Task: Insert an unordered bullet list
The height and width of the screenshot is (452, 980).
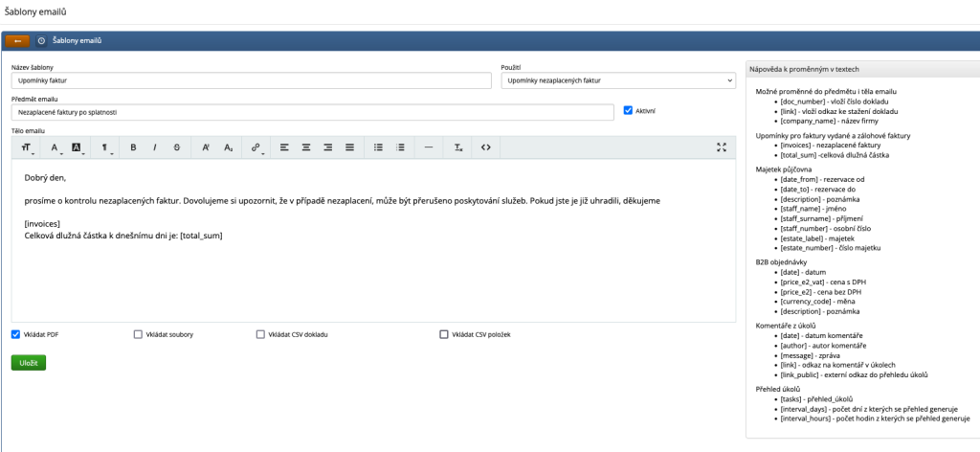Action: (378, 147)
